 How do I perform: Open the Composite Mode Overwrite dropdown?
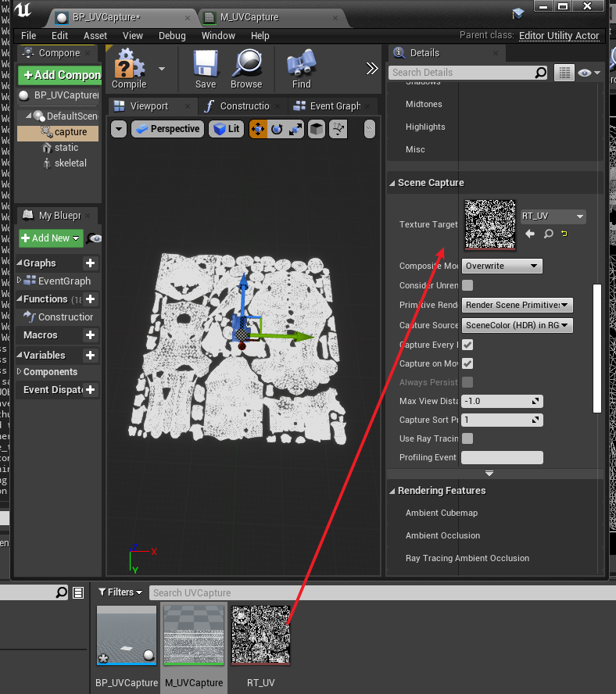(502, 266)
